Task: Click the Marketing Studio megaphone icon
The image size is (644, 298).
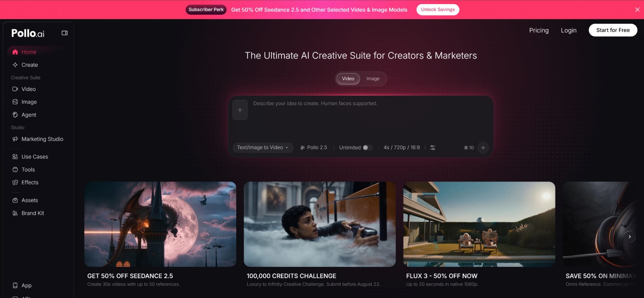Action: tap(15, 139)
